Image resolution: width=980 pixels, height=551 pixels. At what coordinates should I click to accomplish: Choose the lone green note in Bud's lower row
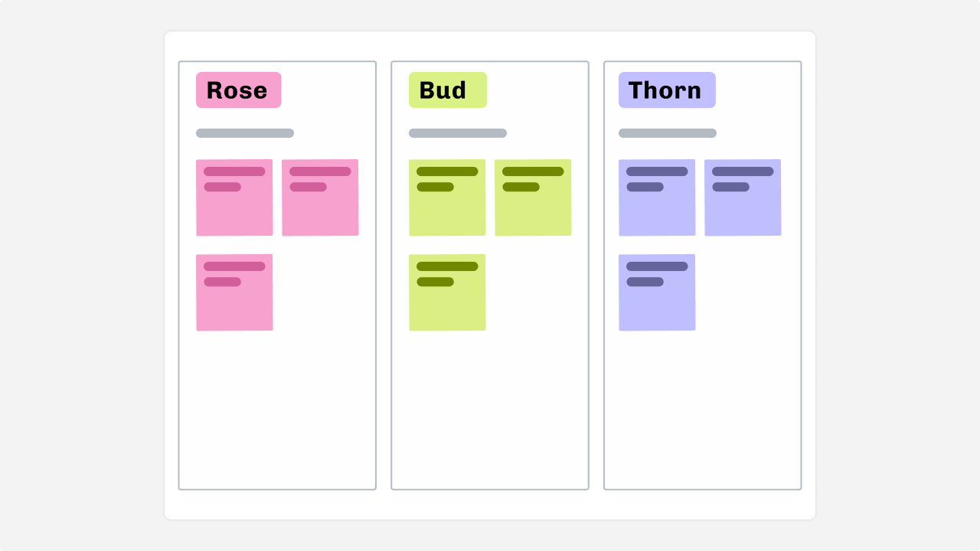(x=447, y=302)
